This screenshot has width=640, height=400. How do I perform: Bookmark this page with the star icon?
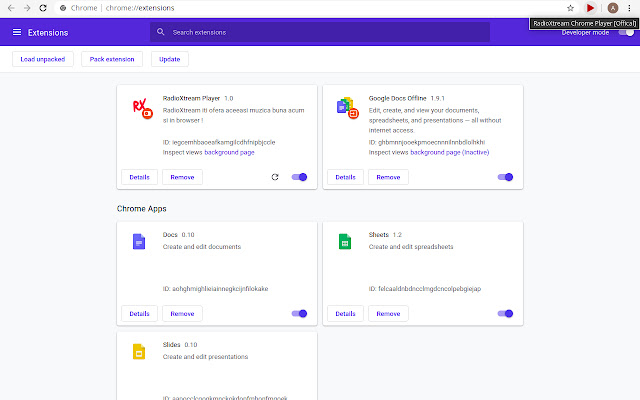tap(570, 8)
